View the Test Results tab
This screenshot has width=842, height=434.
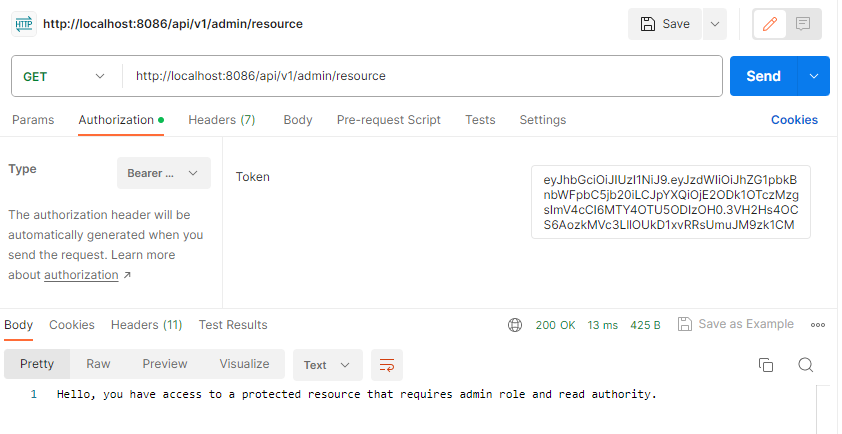pyautogui.click(x=233, y=325)
